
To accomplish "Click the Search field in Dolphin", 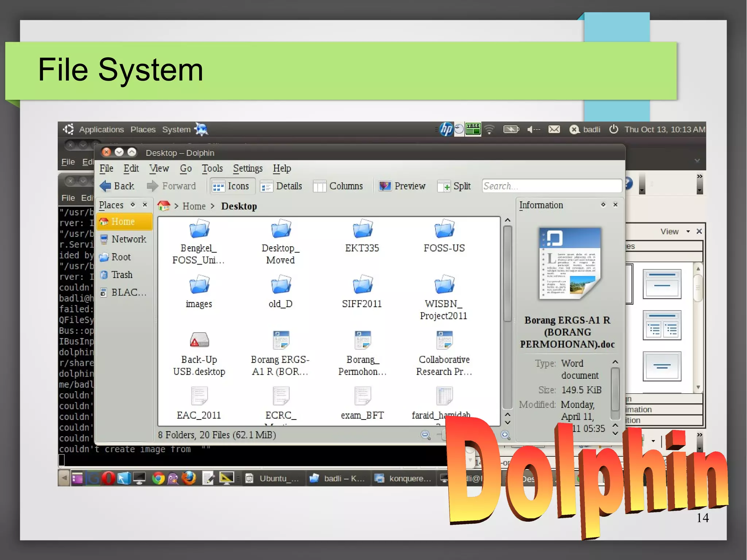I will (551, 186).
